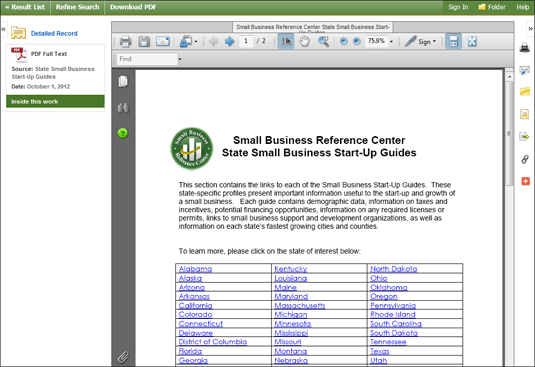Screen dimensions: 535x367
Task: Open Refine Search
Action: tap(77, 7)
